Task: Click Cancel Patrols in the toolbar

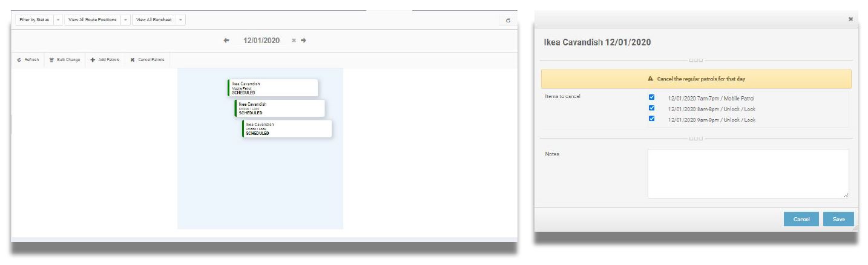Action: (147, 60)
